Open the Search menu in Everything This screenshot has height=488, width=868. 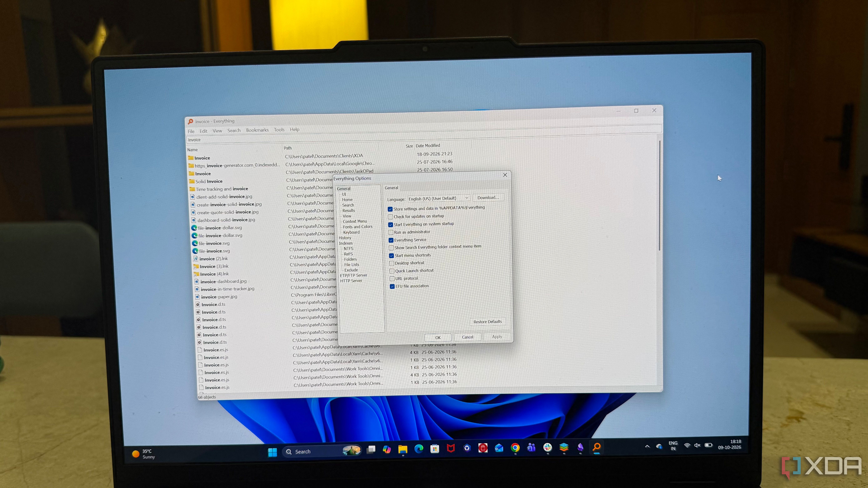(x=234, y=130)
